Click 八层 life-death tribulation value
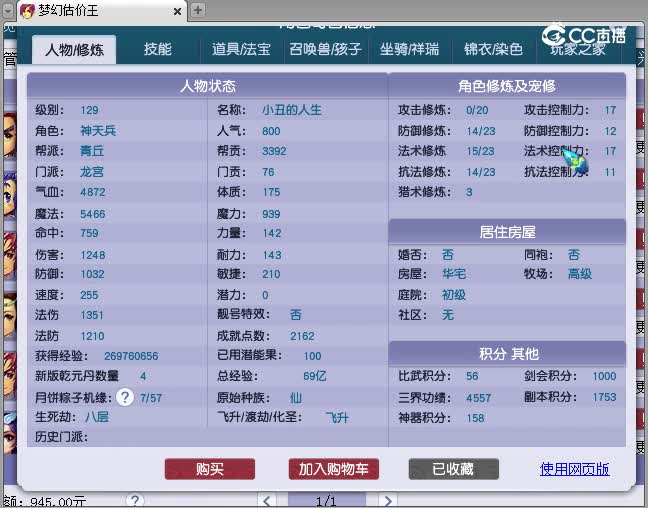 (97, 417)
